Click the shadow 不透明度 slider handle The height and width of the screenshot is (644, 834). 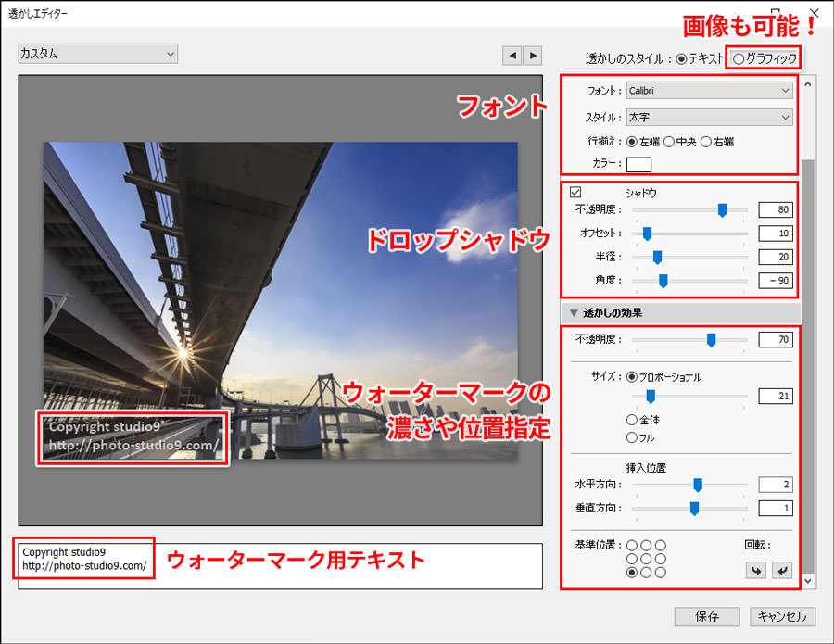[x=722, y=210]
